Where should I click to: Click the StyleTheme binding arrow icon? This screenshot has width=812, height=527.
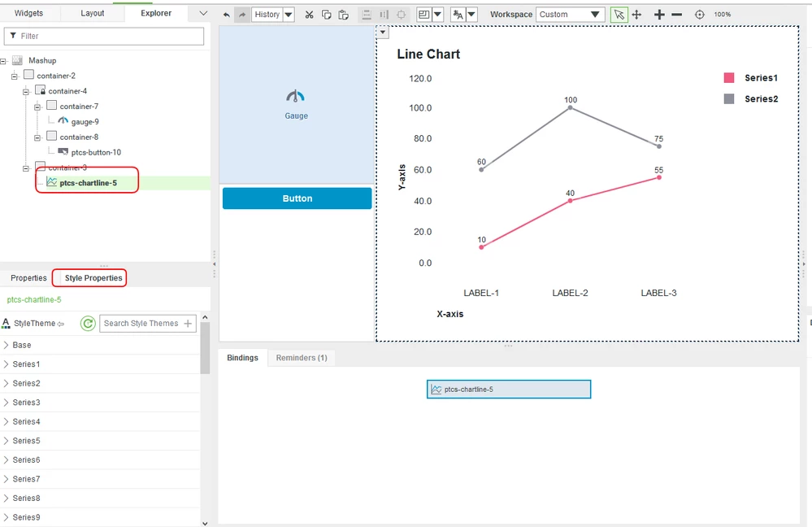tap(61, 324)
